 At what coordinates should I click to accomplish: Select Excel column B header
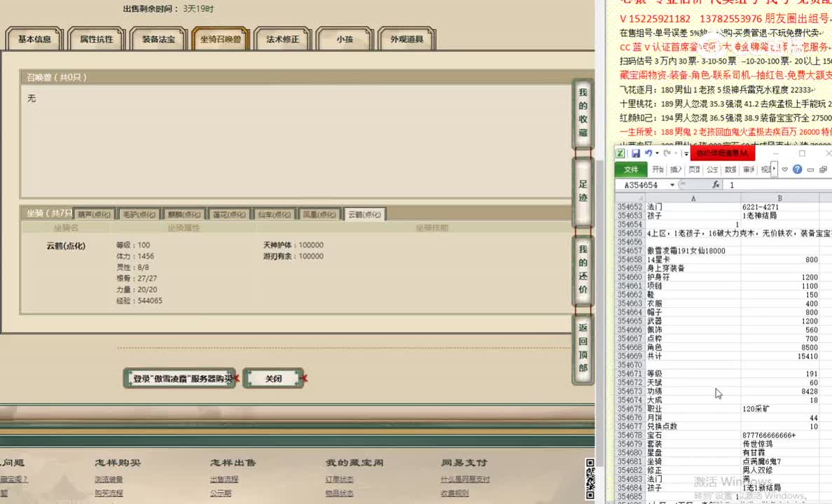779,198
